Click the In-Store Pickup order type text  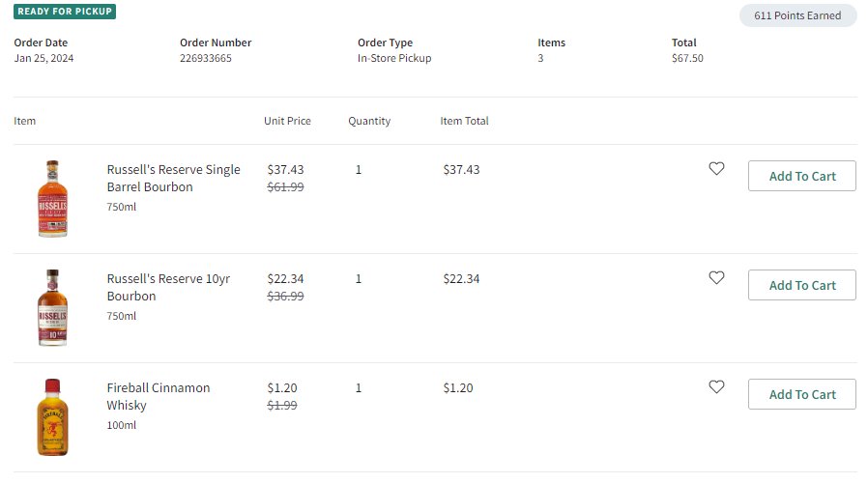(394, 58)
